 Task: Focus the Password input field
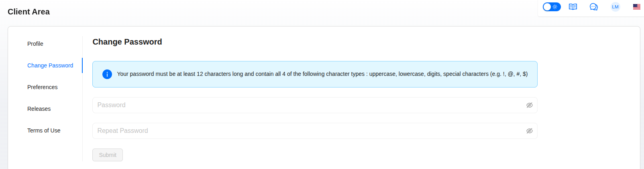click(315, 105)
